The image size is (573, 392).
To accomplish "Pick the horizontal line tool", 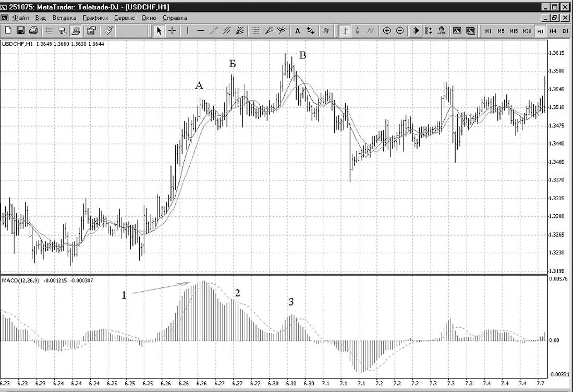I will pos(201,31).
